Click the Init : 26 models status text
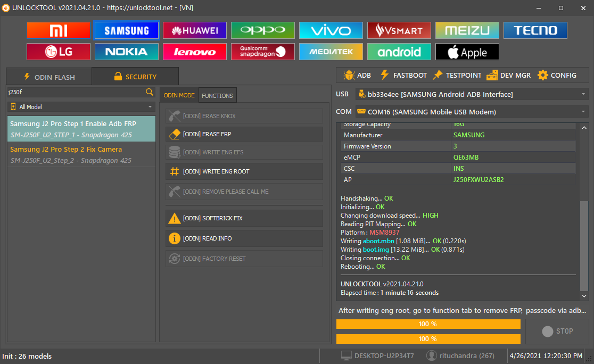This screenshot has width=594, height=364. tap(27, 356)
